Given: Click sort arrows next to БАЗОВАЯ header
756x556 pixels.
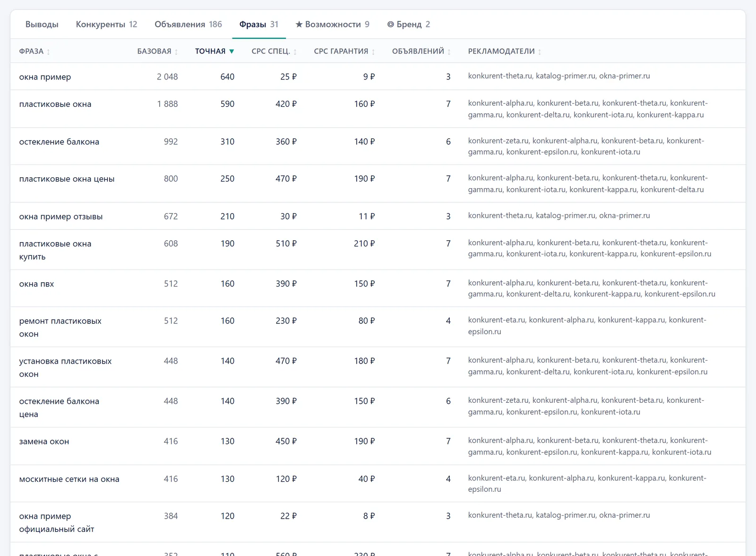Looking at the screenshot, I should pyautogui.click(x=176, y=52).
